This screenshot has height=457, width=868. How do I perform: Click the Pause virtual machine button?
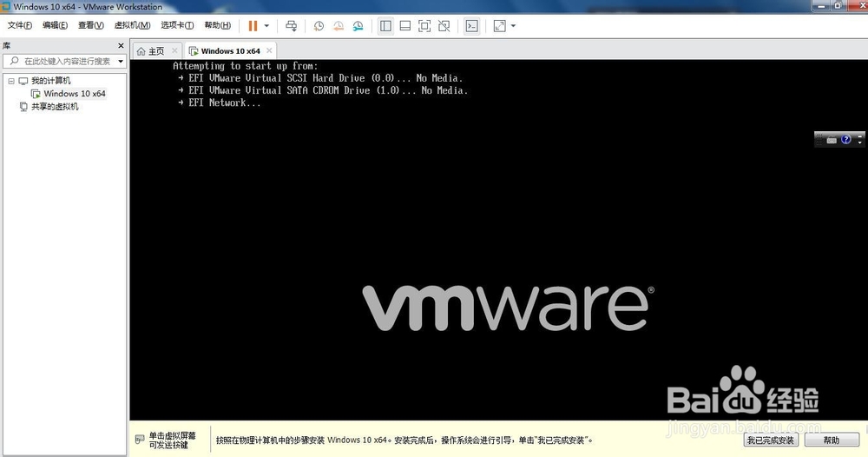[253, 26]
